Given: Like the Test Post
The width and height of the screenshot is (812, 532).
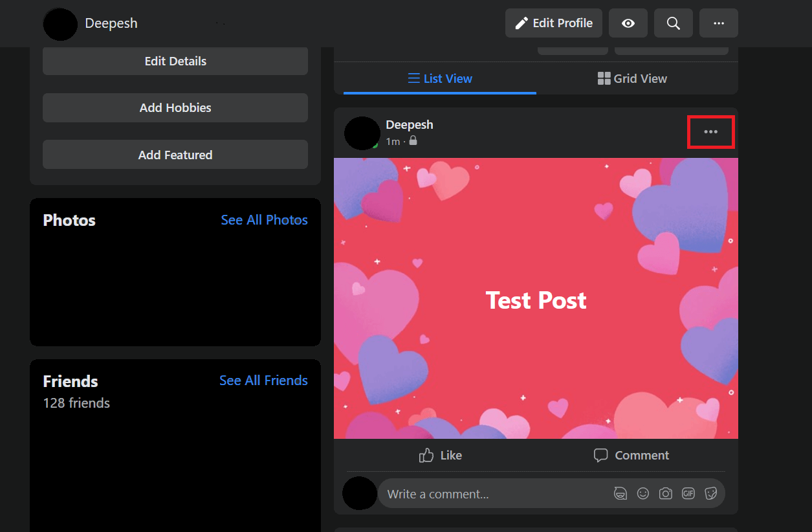Looking at the screenshot, I should (440, 456).
